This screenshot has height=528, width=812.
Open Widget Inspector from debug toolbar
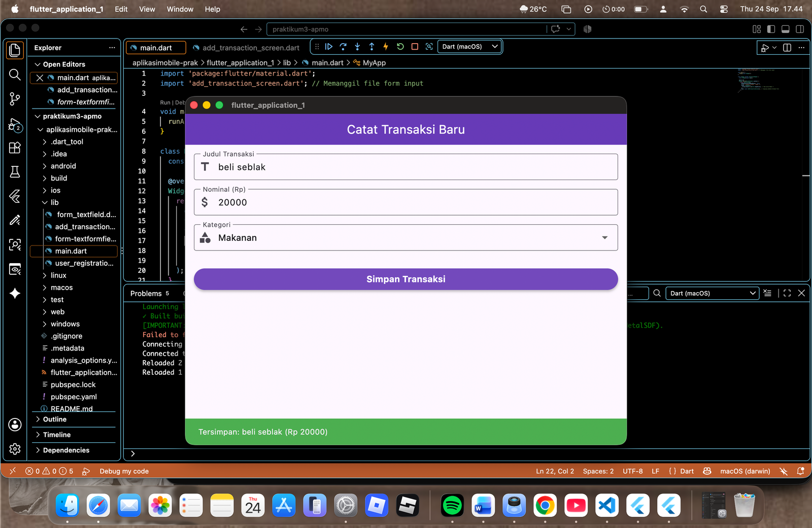click(429, 47)
